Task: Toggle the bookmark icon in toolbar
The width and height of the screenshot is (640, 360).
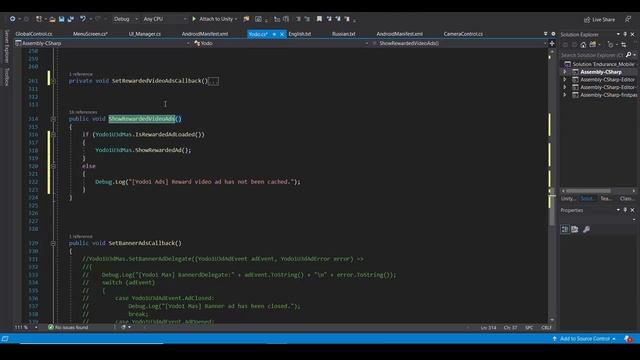Action: pos(319,19)
